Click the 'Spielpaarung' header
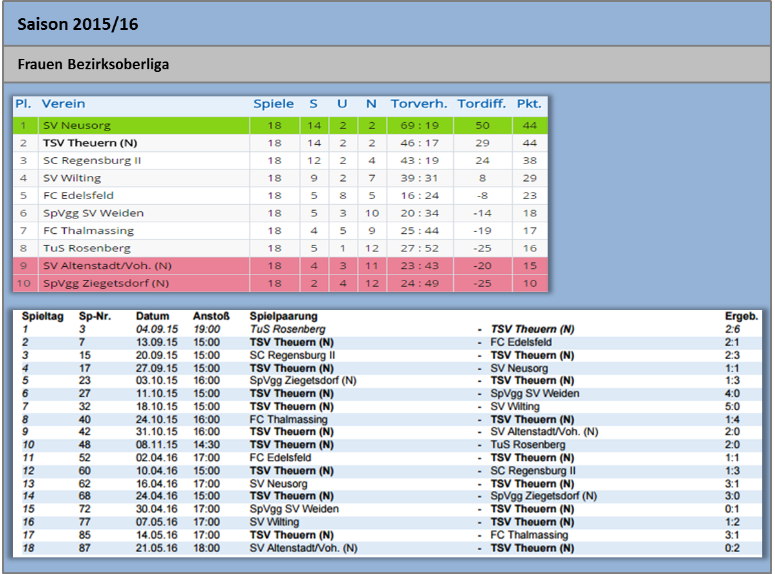This screenshot has height=574, width=775. point(283,316)
